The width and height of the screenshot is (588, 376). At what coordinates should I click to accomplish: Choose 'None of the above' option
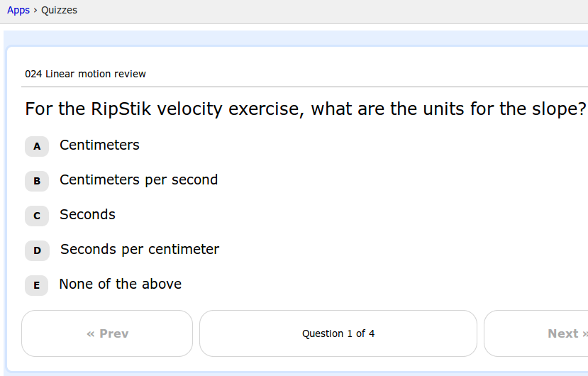click(120, 284)
